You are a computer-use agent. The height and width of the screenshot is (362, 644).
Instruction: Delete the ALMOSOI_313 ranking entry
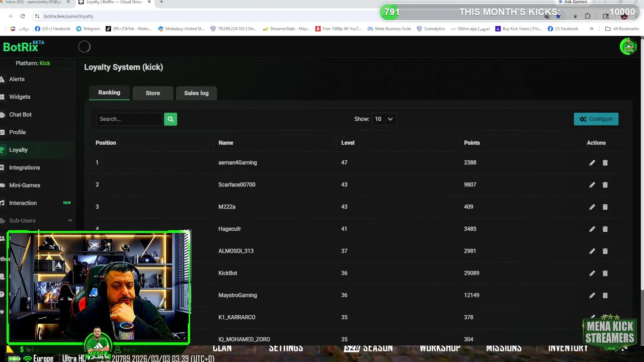click(x=605, y=251)
